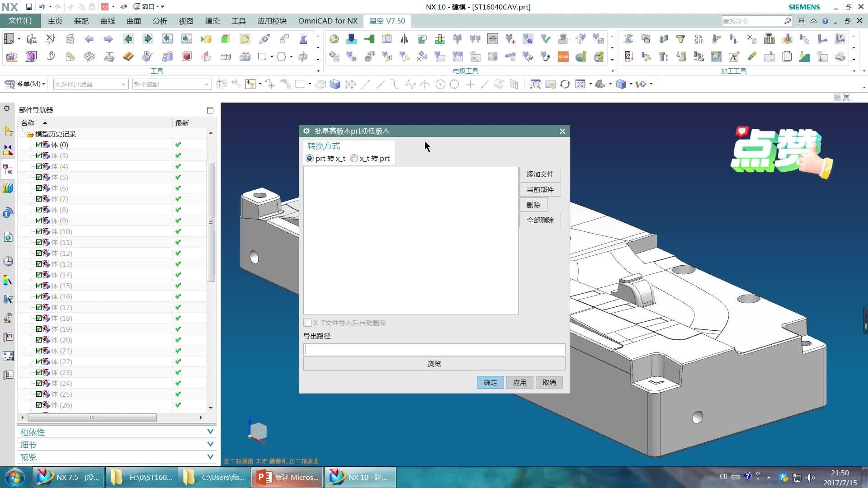This screenshot has height=488, width=868.
Task: Click the green cube icon in toolbar
Action: tap(225, 39)
